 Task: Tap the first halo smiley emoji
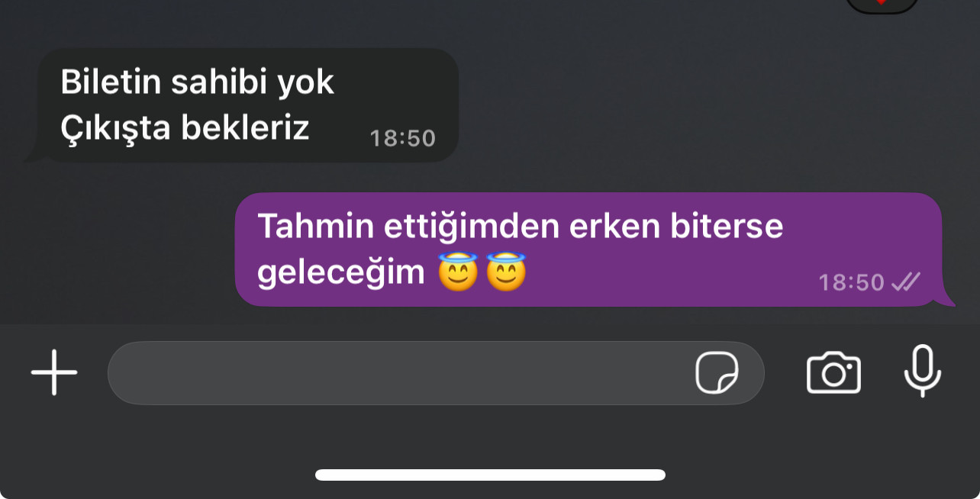[457, 272]
